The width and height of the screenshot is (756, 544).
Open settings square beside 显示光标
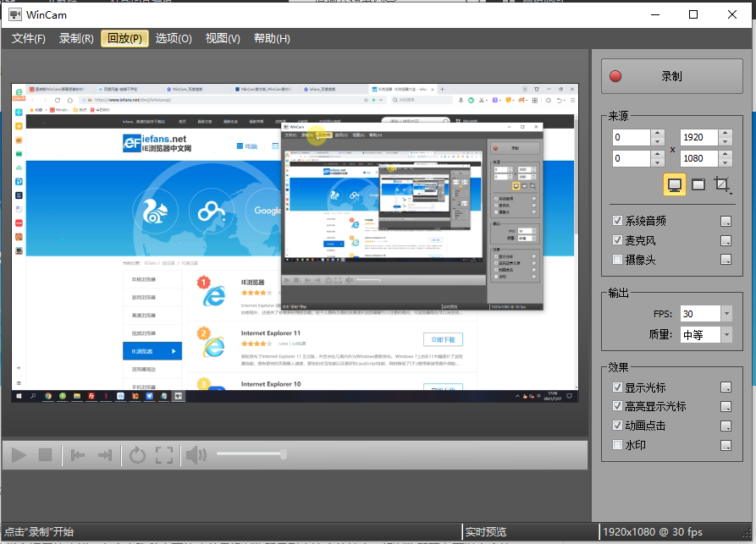pyautogui.click(x=726, y=387)
